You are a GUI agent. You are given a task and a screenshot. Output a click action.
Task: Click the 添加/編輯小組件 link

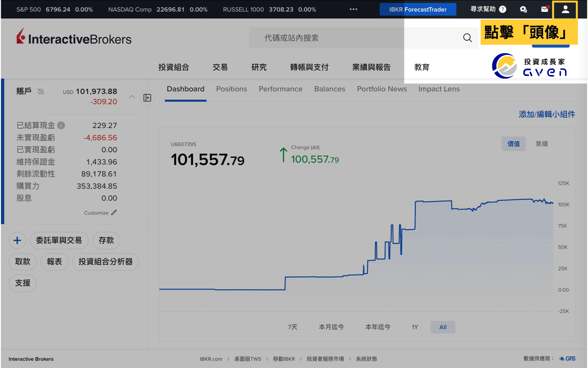tap(546, 114)
